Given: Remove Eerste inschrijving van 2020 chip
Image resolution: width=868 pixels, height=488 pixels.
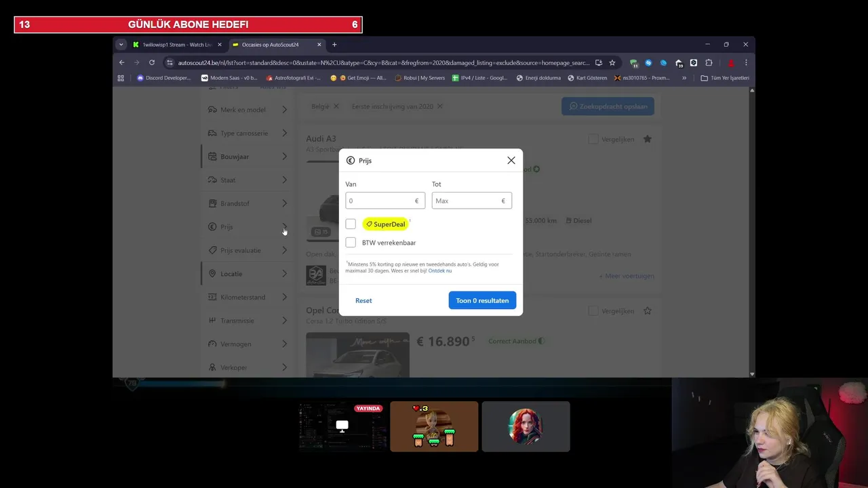Looking at the screenshot, I should (x=439, y=106).
